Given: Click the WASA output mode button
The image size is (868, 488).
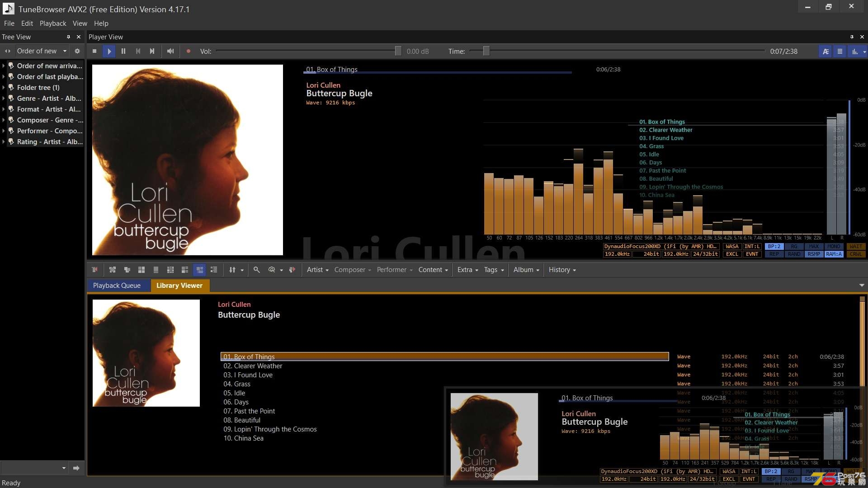Looking at the screenshot, I should (732, 247).
